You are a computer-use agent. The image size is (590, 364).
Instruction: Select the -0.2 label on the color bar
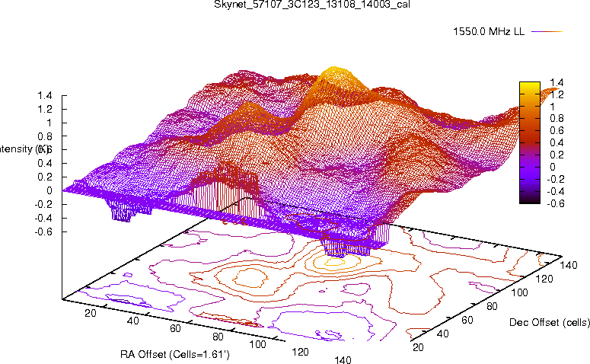pyautogui.click(x=555, y=179)
